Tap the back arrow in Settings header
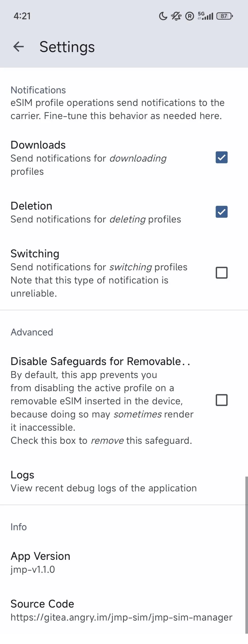Screen dimensions: 248x644 [x=19, y=47]
